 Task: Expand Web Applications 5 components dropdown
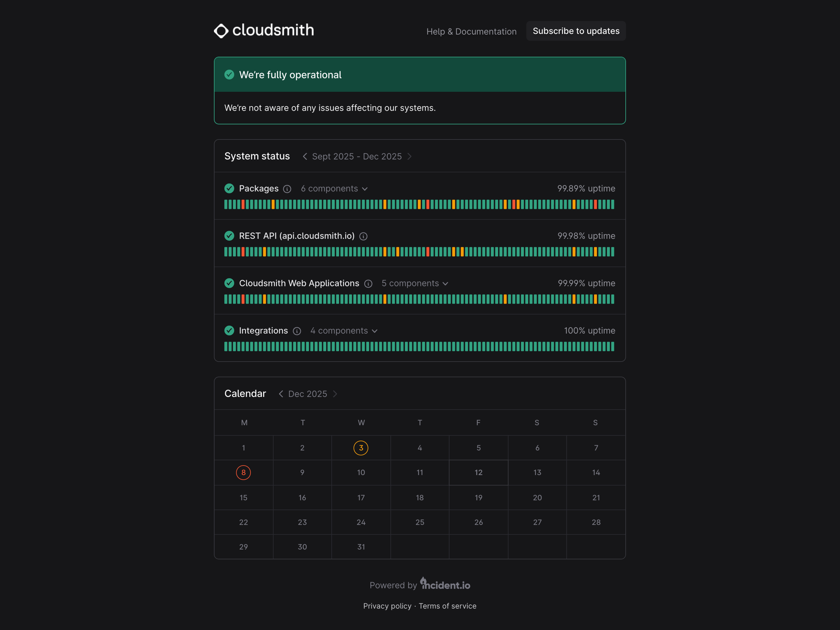point(415,283)
